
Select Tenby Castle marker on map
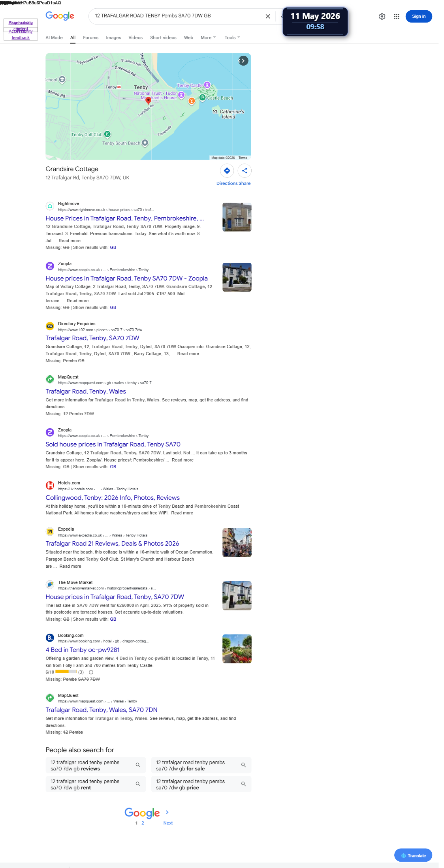click(x=207, y=85)
